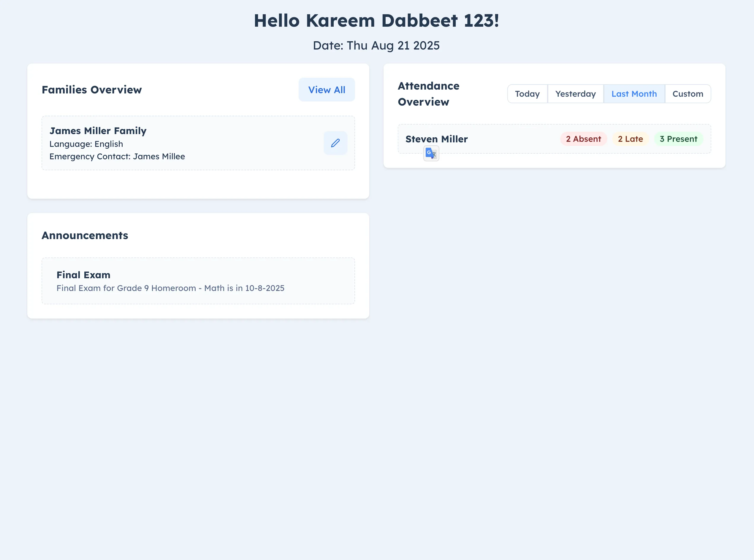The width and height of the screenshot is (754, 560).
Task: Select the '2 Absent' attendance badge
Action: pyautogui.click(x=583, y=139)
